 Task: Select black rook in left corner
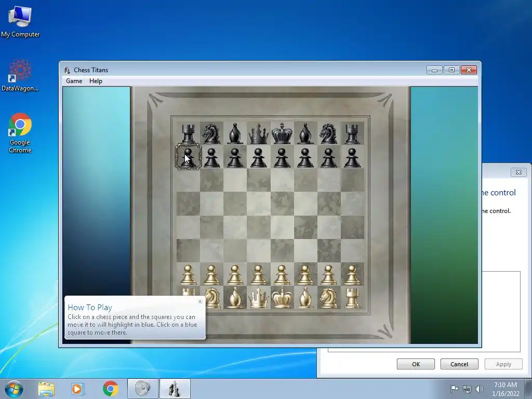188,134
